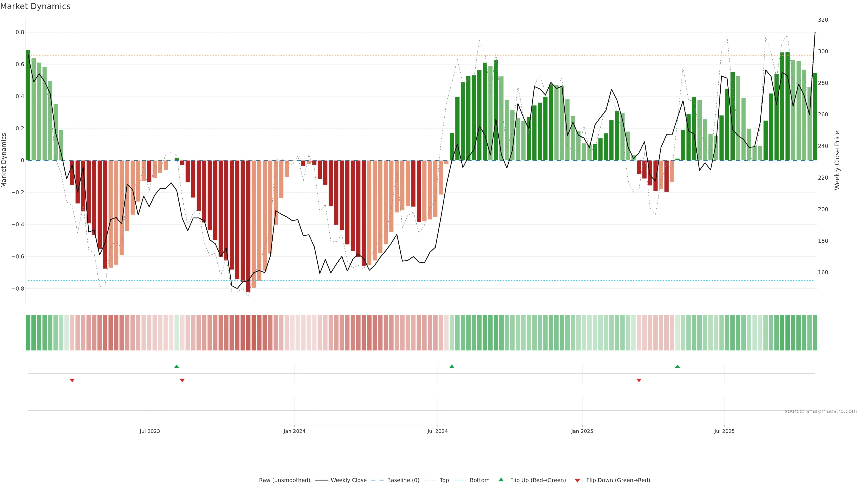Toggle the Bottom threshold legend entry
This screenshot has height=488, width=868.
coord(479,480)
